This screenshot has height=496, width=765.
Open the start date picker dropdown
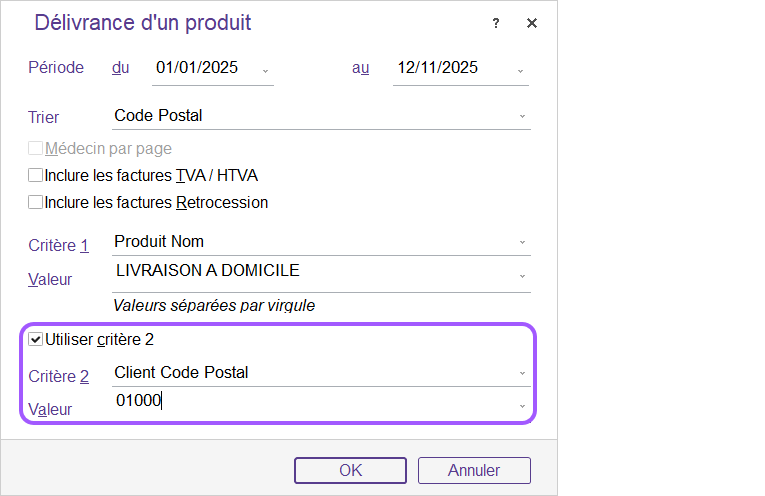click(x=265, y=70)
